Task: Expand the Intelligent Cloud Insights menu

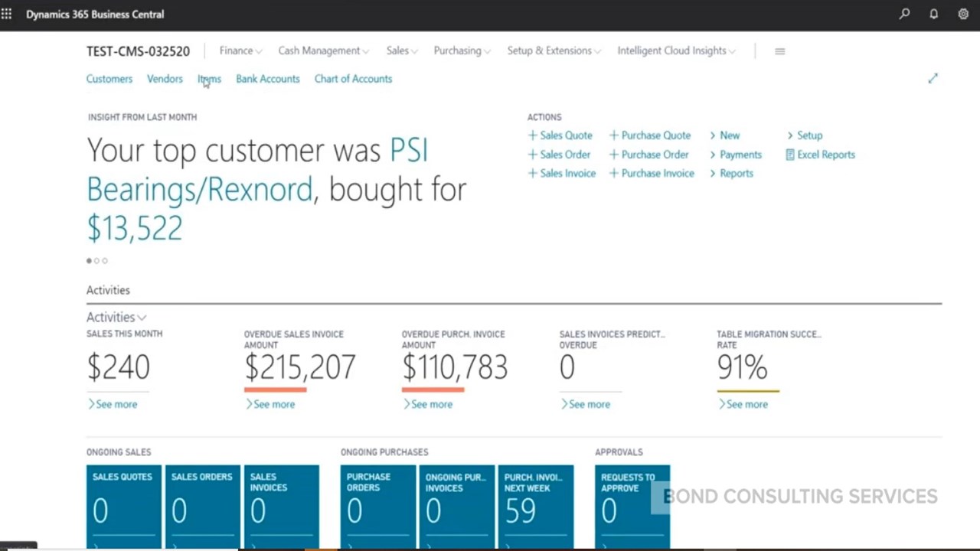Action: (676, 51)
